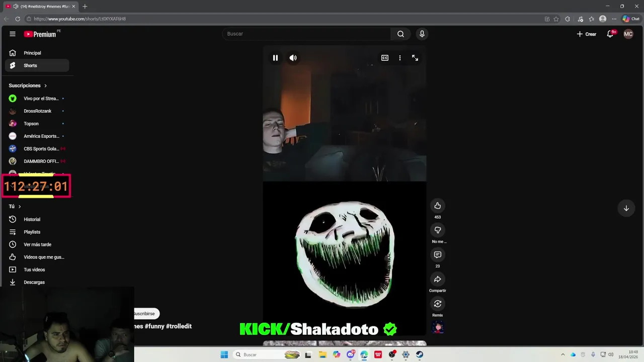Select Shorts in the sidebar
The height and width of the screenshot is (362, 644).
37,65
